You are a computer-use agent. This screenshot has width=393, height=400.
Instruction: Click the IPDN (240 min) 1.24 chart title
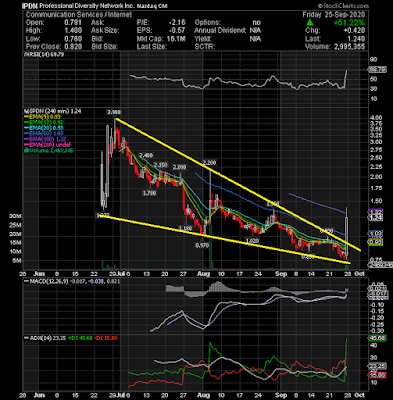[52, 111]
